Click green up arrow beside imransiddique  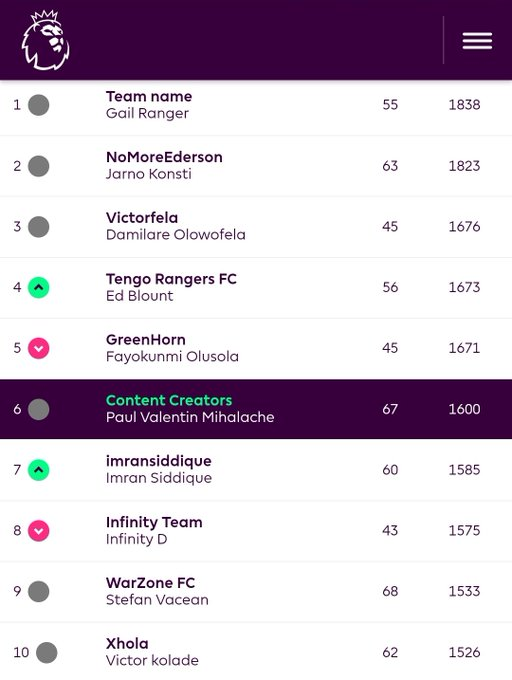click(39, 470)
